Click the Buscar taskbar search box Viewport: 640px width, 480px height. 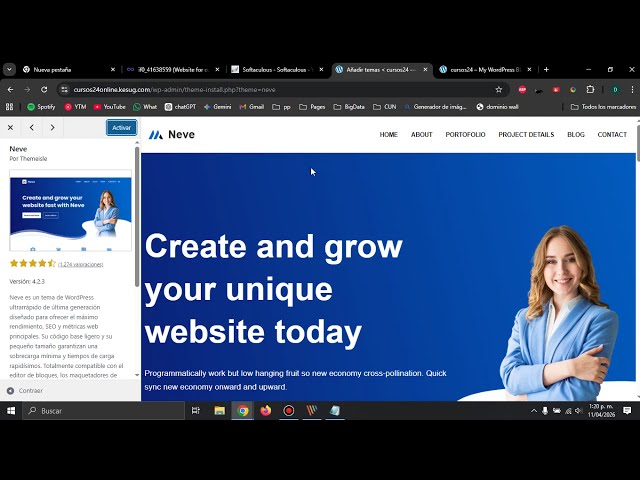point(103,411)
